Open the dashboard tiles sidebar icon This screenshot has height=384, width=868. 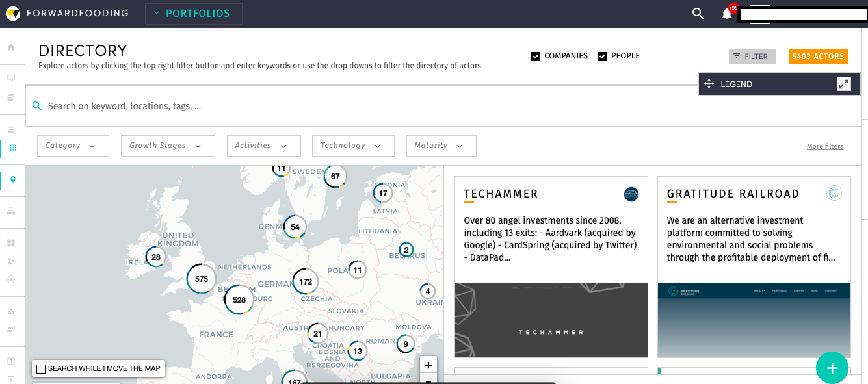pyautogui.click(x=11, y=243)
